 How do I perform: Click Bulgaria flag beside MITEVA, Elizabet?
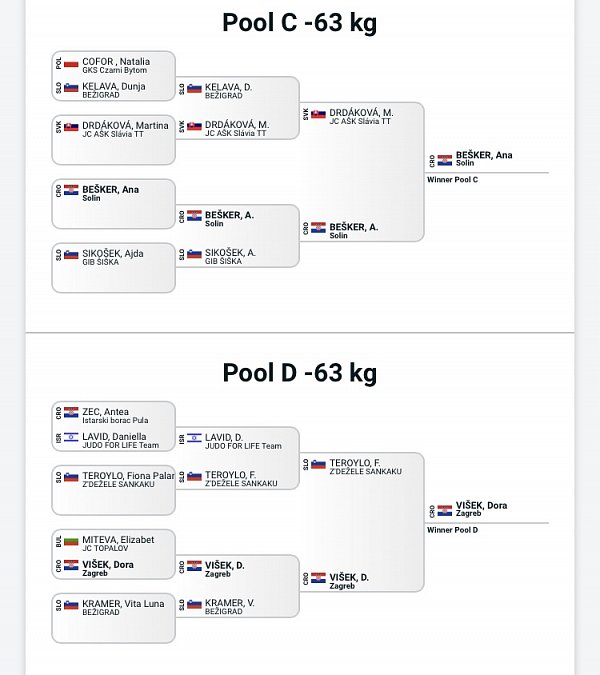[x=71, y=541]
